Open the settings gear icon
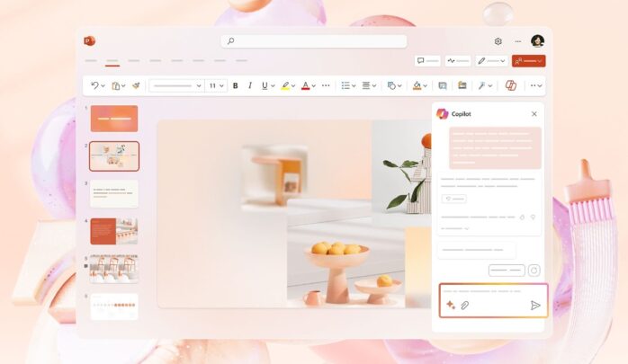 pos(498,41)
